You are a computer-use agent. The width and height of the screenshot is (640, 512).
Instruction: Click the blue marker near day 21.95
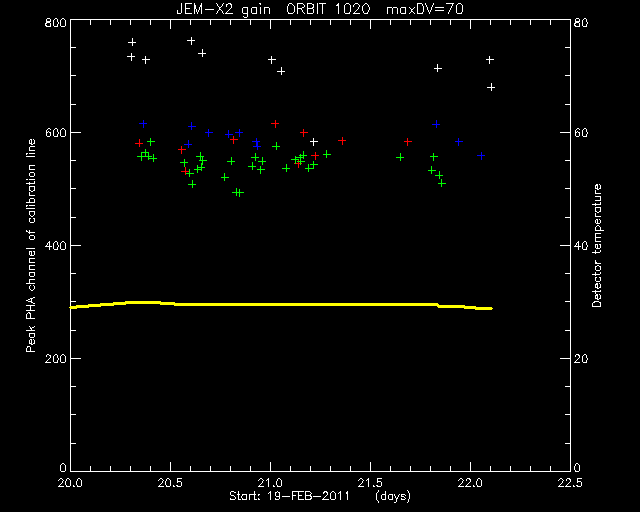pyautogui.click(x=459, y=142)
